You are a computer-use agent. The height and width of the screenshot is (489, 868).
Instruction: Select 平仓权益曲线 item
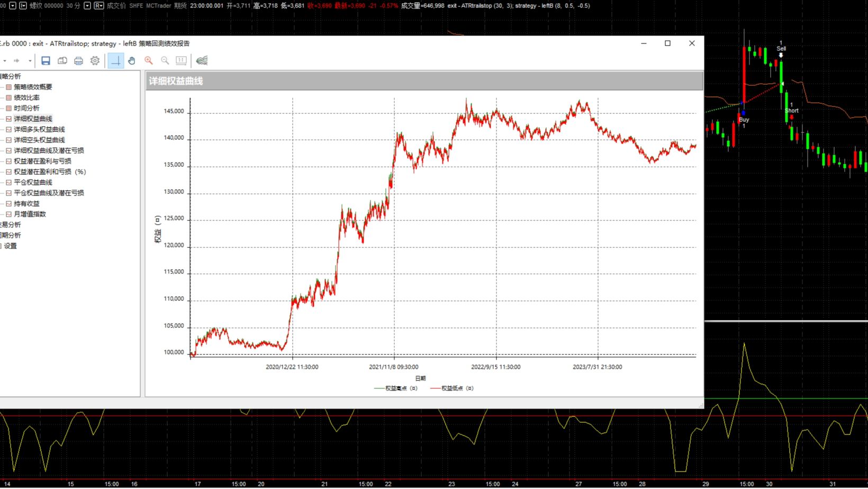click(33, 182)
